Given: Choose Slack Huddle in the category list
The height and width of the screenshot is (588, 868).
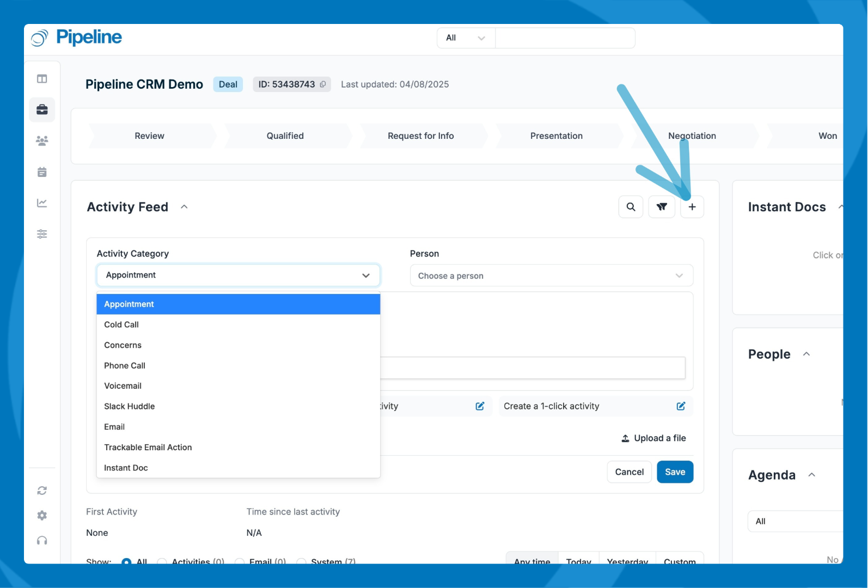Looking at the screenshot, I should [x=239, y=407].
